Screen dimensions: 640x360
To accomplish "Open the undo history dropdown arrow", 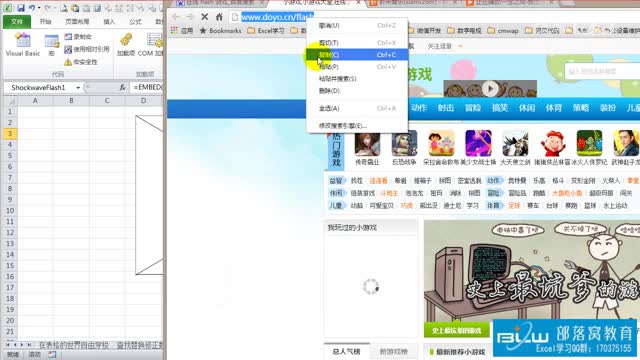I will point(39,8).
